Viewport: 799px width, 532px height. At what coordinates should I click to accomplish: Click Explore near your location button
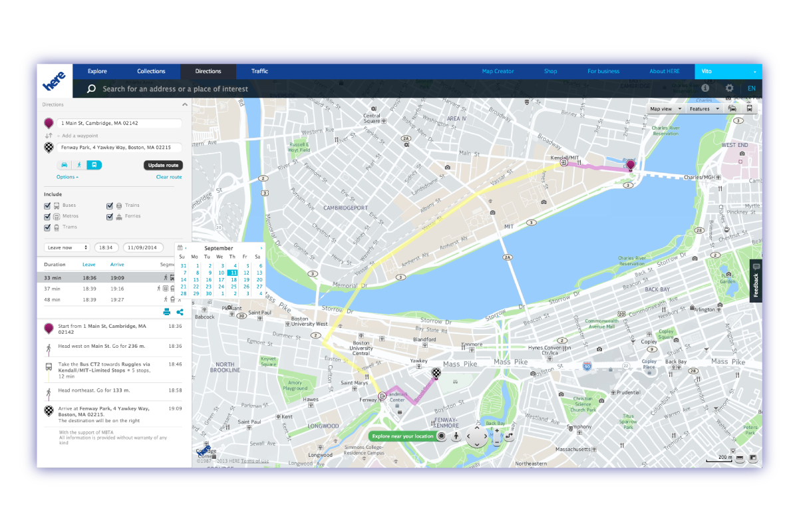pos(402,436)
